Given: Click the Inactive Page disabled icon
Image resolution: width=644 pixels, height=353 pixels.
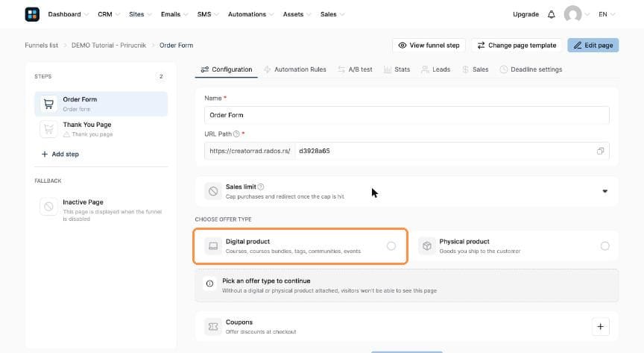Looking at the screenshot, I should coord(48,207).
